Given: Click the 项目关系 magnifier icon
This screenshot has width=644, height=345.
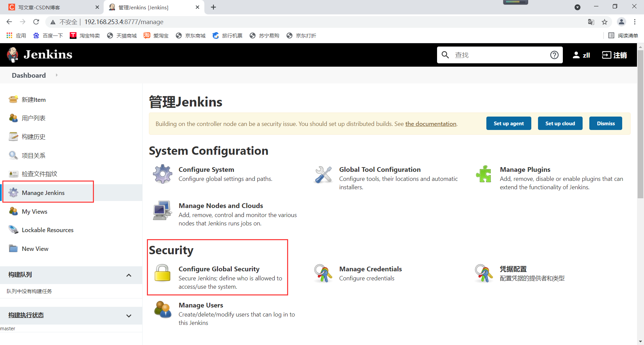Looking at the screenshot, I should (x=13, y=155).
